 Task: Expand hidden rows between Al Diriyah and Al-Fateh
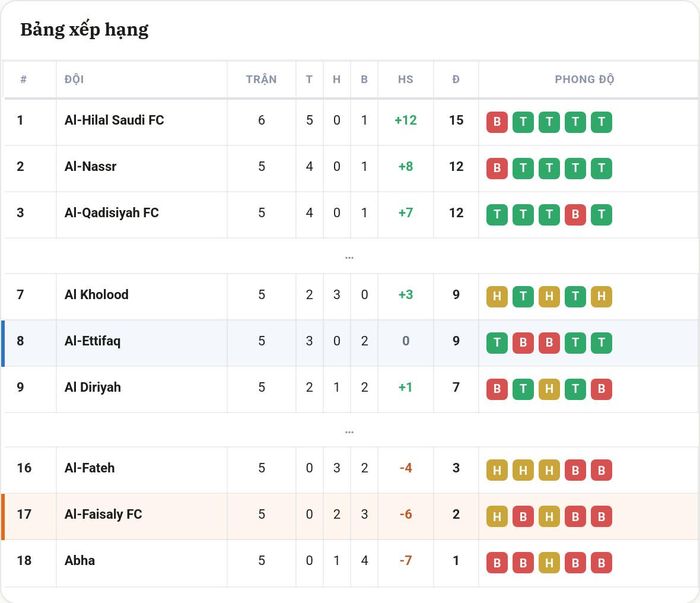(x=350, y=432)
